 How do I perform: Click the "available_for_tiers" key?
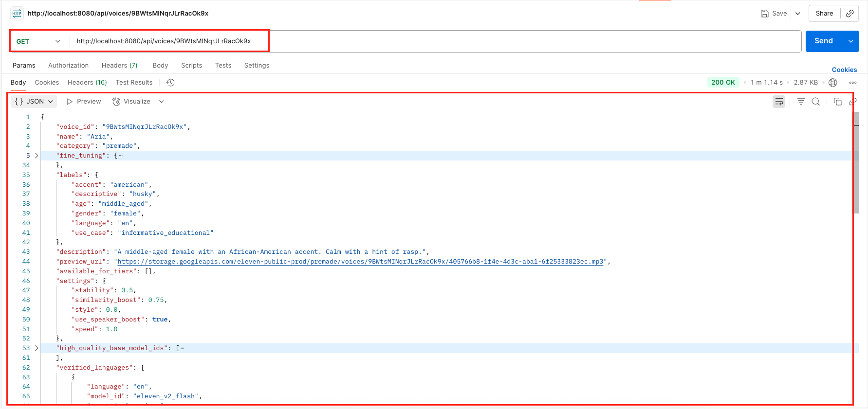(x=96, y=271)
